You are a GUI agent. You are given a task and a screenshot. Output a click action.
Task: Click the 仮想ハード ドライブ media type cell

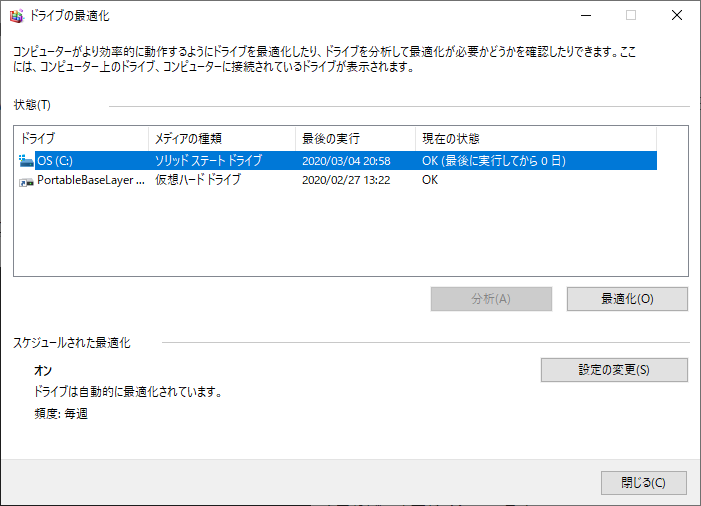[198, 180]
